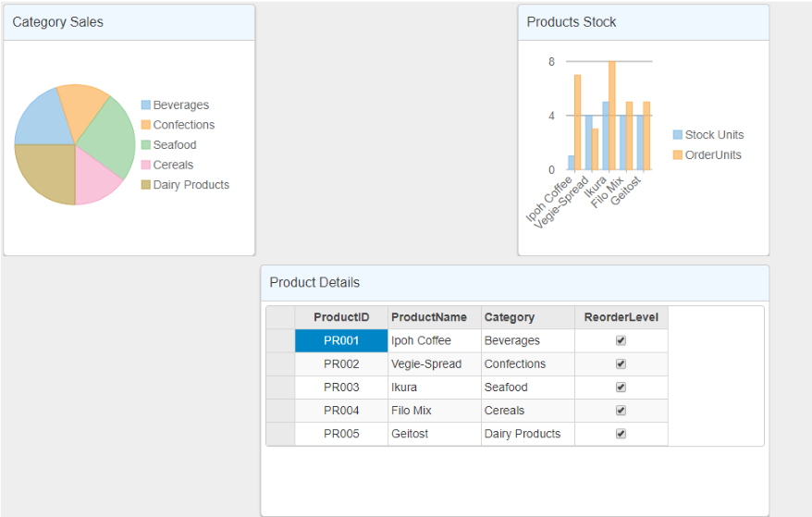The width and height of the screenshot is (812, 517).
Task: Click the ReorderLevel column header
Action: [x=621, y=317]
